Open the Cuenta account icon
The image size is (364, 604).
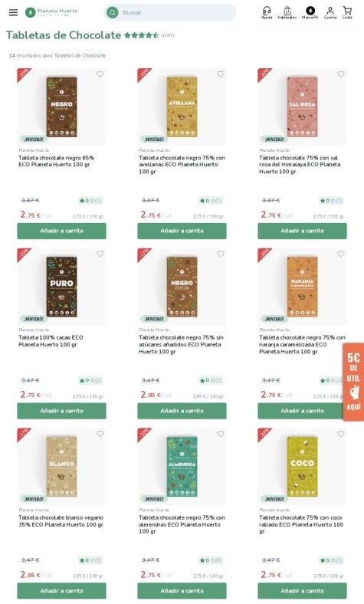(x=330, y=12)
